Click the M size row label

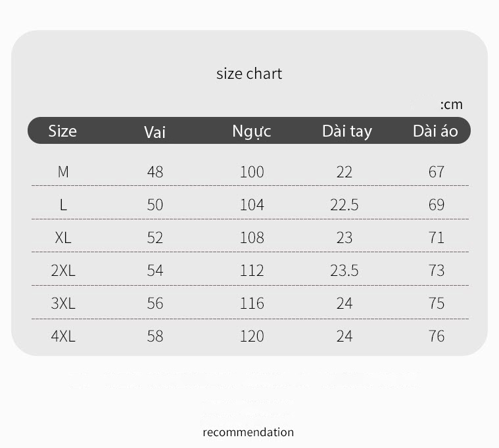click(63, 172)
